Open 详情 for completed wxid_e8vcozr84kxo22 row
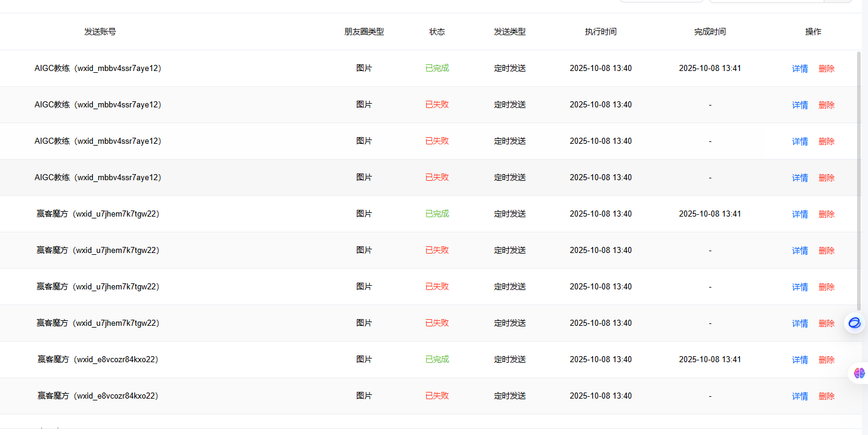 799,360
